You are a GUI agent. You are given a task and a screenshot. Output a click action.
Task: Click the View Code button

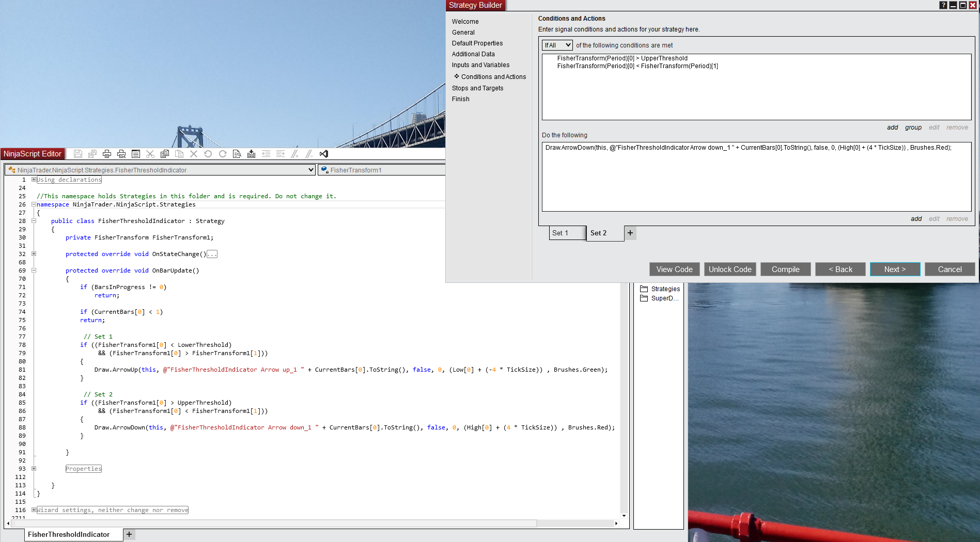[x=674, y=269]
